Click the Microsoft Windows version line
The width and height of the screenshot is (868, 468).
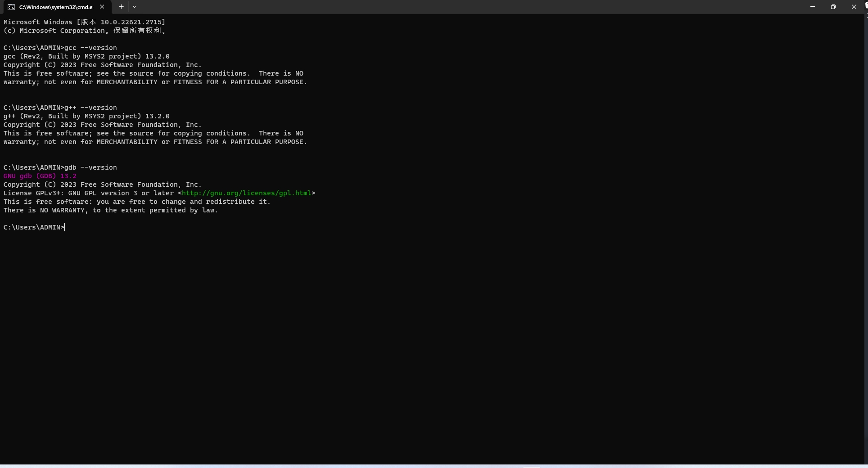(x=84, y=22)
